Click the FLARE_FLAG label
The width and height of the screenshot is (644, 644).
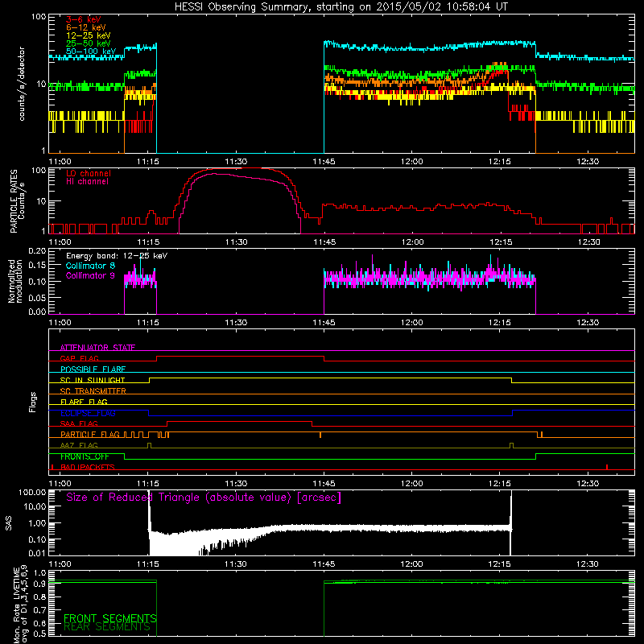pos(84,402)
